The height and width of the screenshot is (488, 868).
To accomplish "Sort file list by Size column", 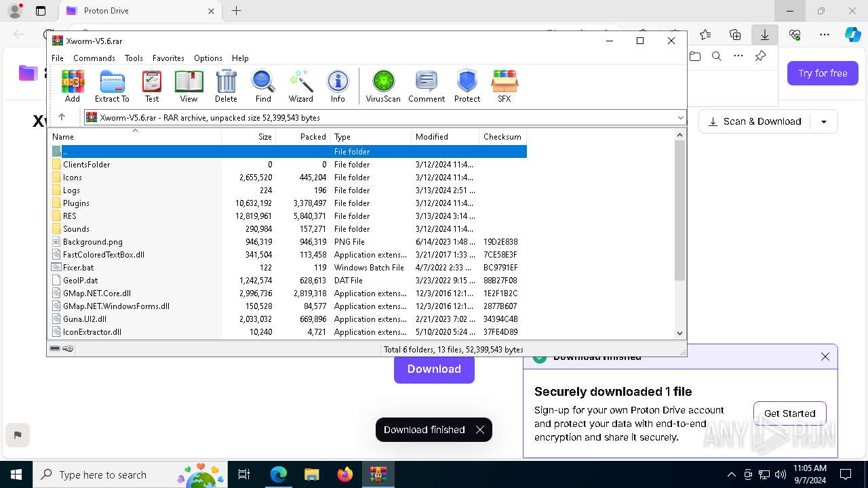I will click(x=249, y=137).
